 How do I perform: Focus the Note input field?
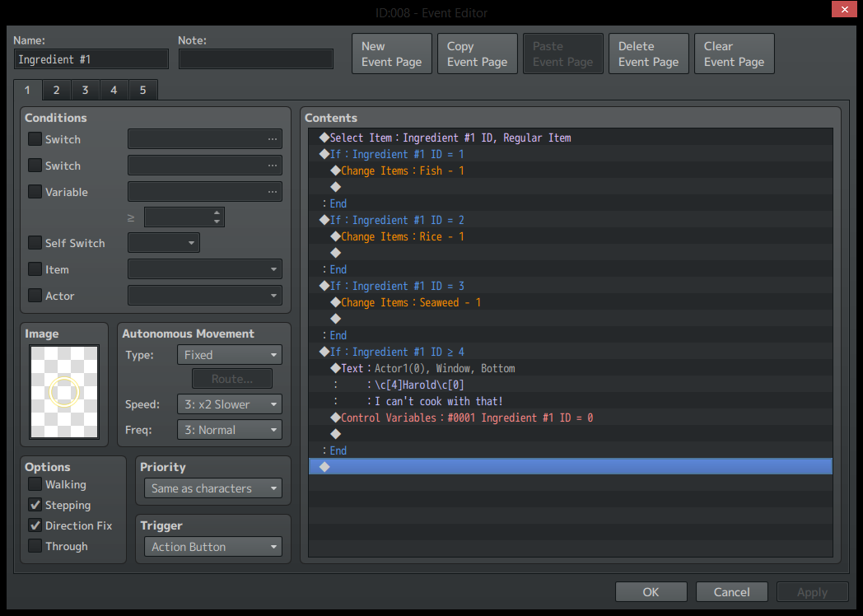point(256,59)
